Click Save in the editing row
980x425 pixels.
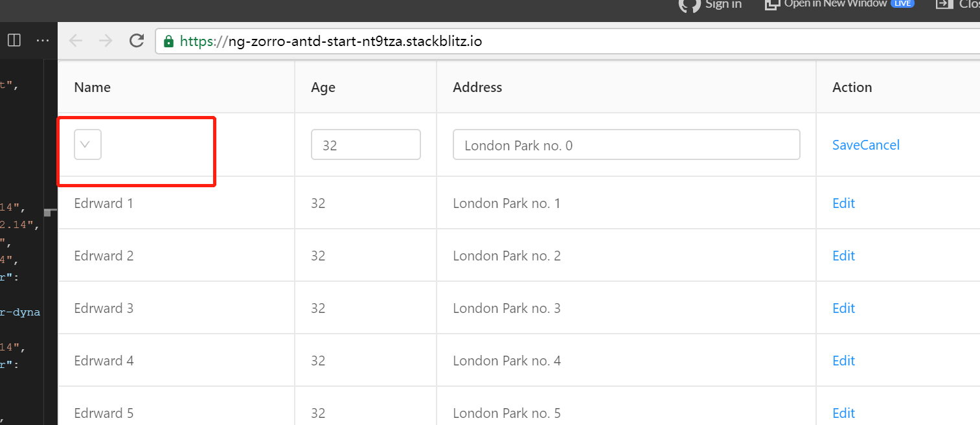pyautogui.click(x=845, y=145)
